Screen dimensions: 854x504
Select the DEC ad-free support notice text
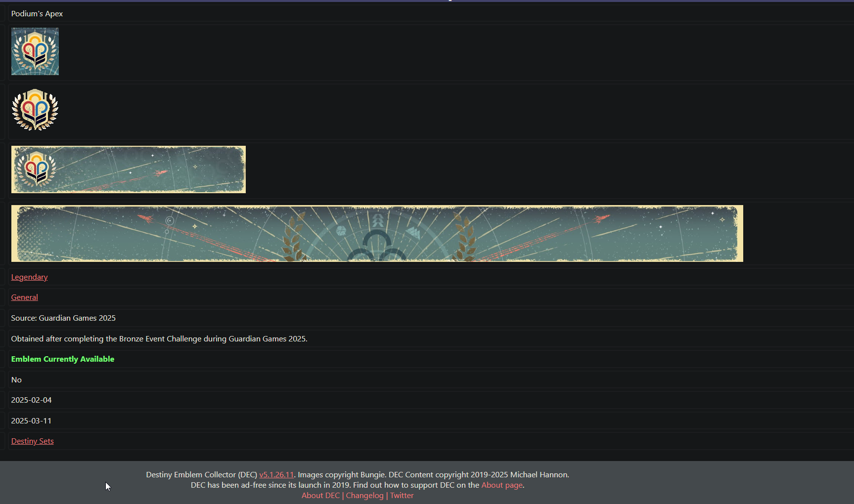358,485
